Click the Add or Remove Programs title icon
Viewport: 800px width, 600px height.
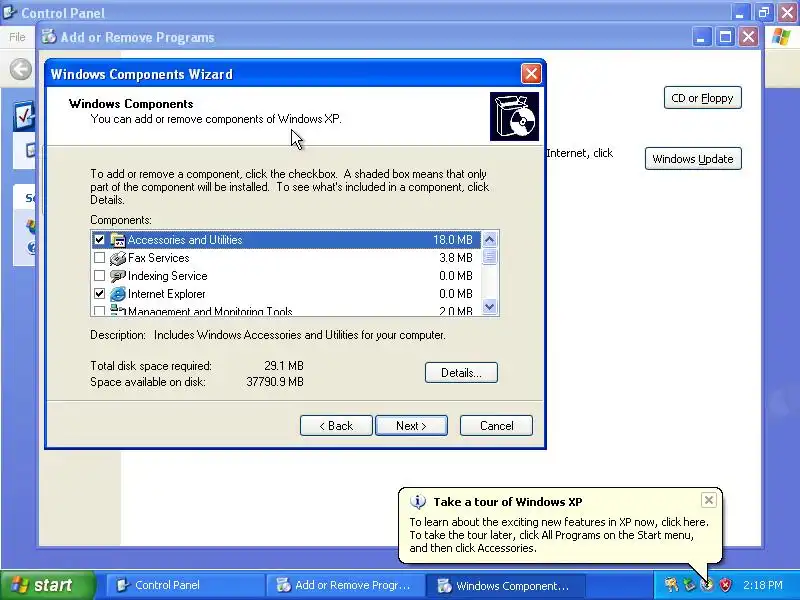point(49,37)
